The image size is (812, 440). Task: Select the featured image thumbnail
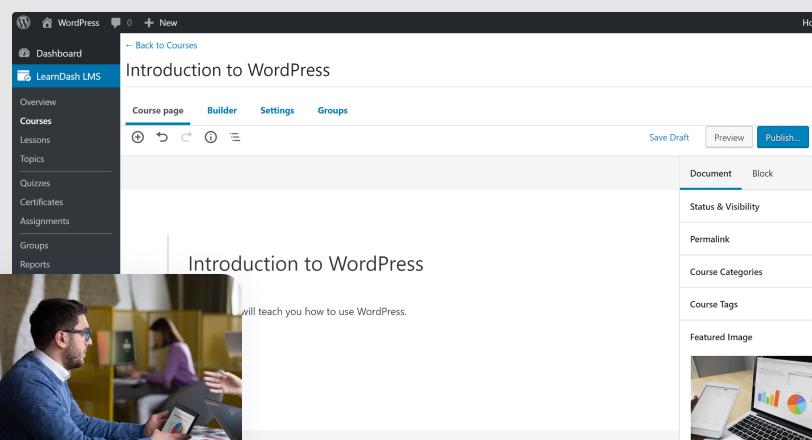(x=751, y=398)
